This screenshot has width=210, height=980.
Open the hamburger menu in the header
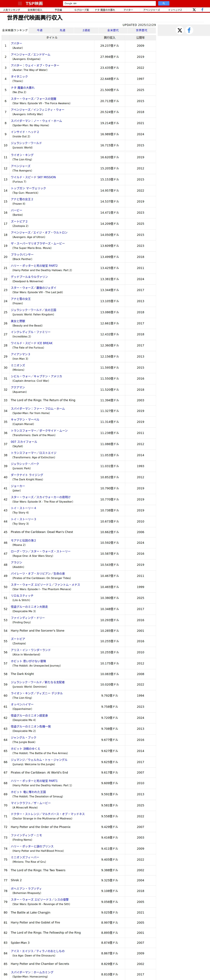coord(20,3)
